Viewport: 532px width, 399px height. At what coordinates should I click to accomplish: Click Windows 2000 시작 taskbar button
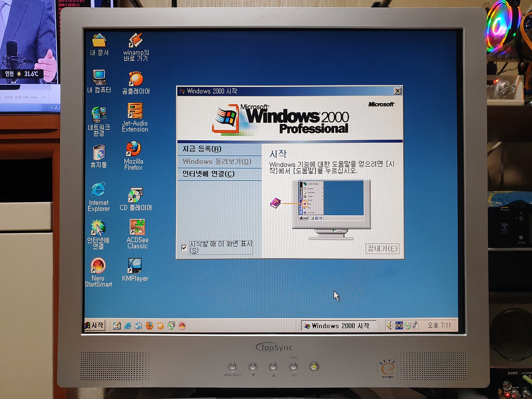tap(339, 326)
